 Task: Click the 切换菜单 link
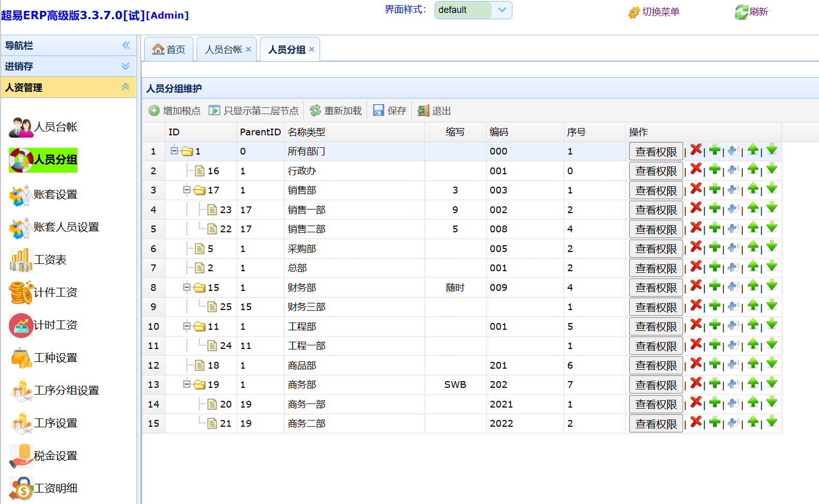click(x=654, y=12)
